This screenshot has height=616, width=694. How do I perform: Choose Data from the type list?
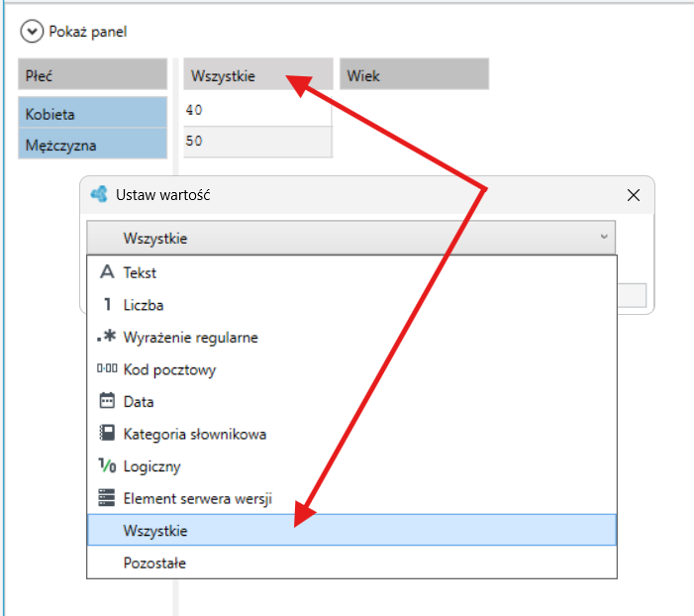tap(351, 402)
